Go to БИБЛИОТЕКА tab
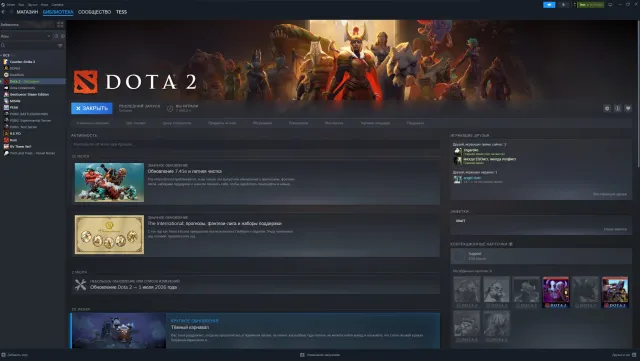Image resolution: width=640 pixels, height=361 pixels. [x=58, y=12]
